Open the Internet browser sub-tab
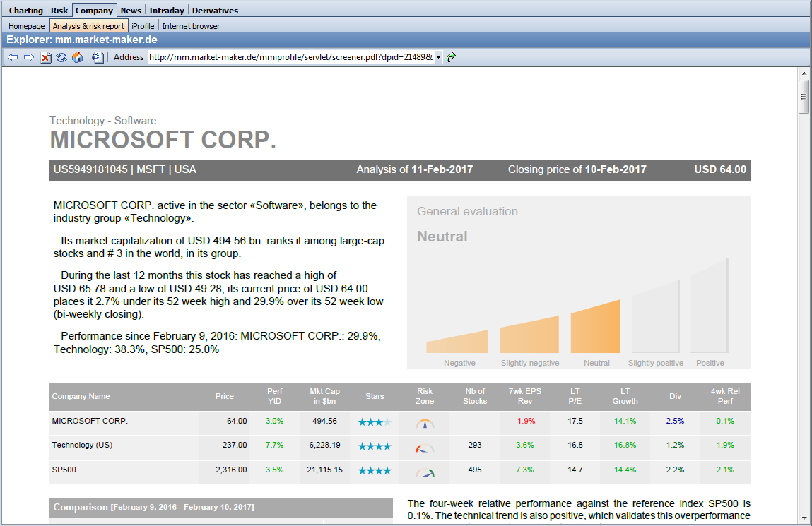This screenshot has width=812, height=526. 191,26
